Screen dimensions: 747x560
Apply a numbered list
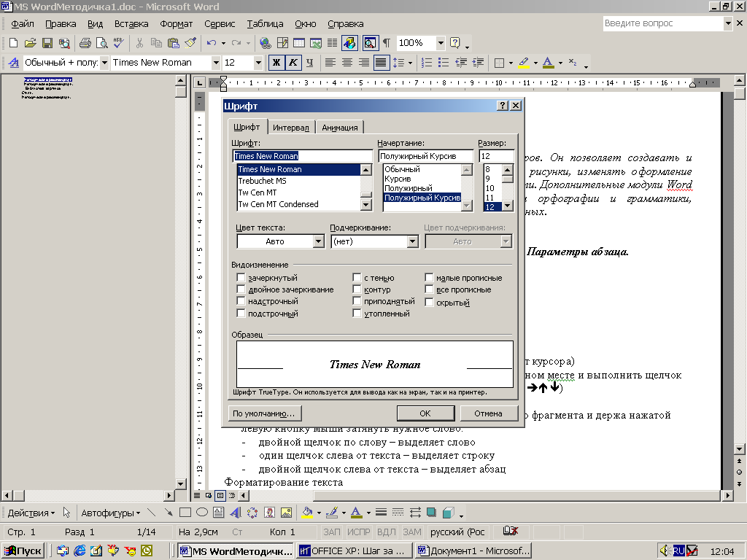tap(427, 63)
